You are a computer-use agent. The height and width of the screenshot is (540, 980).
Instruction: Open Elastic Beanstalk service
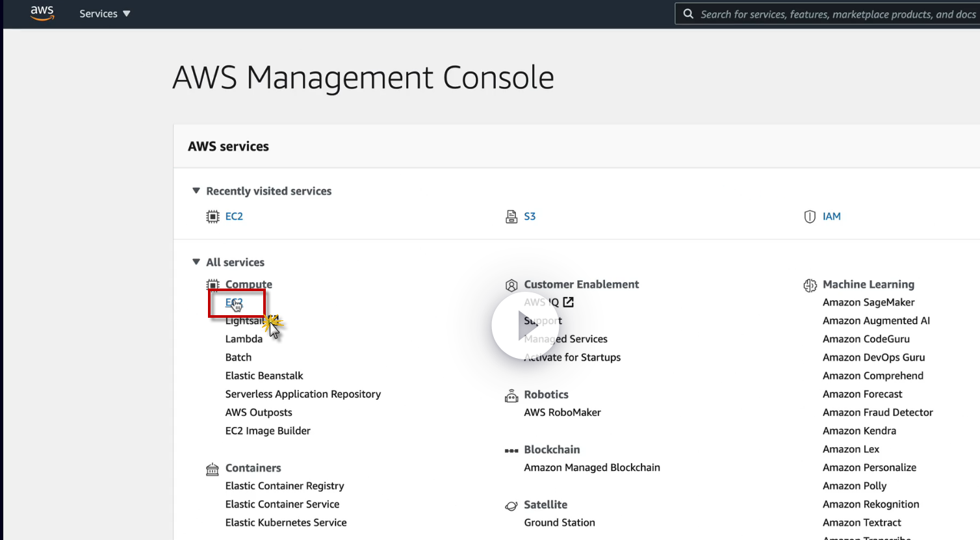[x=264, y=376]
